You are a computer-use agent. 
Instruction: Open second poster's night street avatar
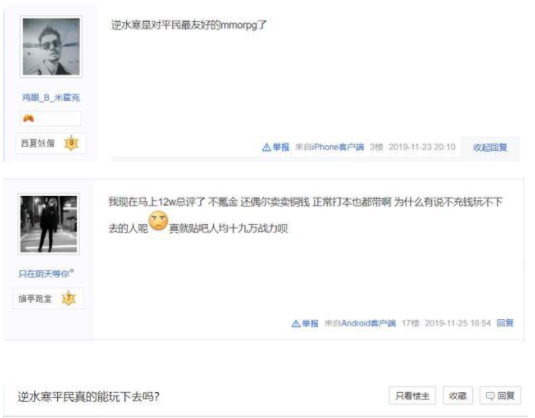click(49, 224)
